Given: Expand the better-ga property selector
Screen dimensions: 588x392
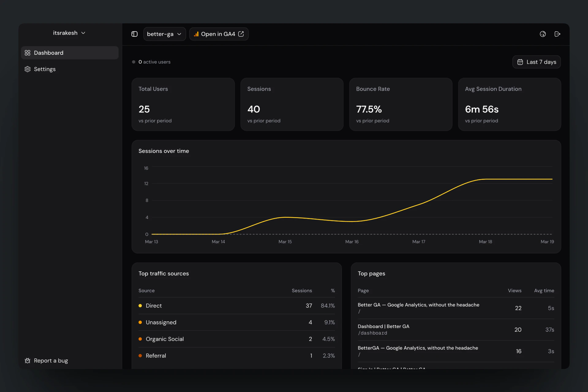Looking at the screenshot, I should click(x=164, y=34).
